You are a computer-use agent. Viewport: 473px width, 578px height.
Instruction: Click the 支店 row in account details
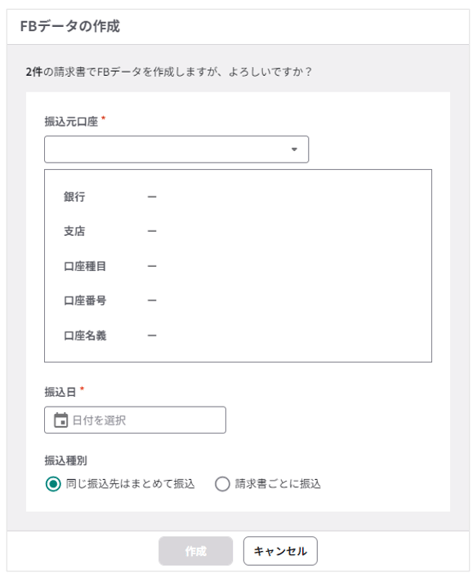click(238, 231)
